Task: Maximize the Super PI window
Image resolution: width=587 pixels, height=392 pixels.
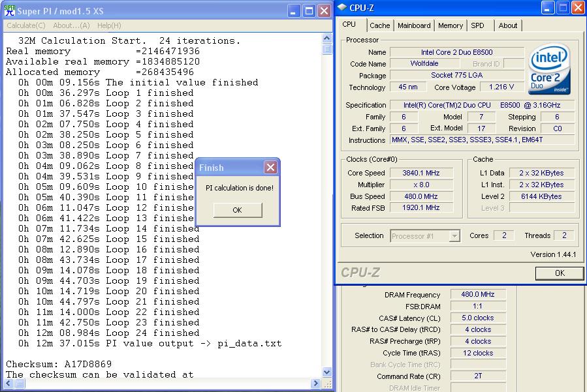Action: (309, 11)
